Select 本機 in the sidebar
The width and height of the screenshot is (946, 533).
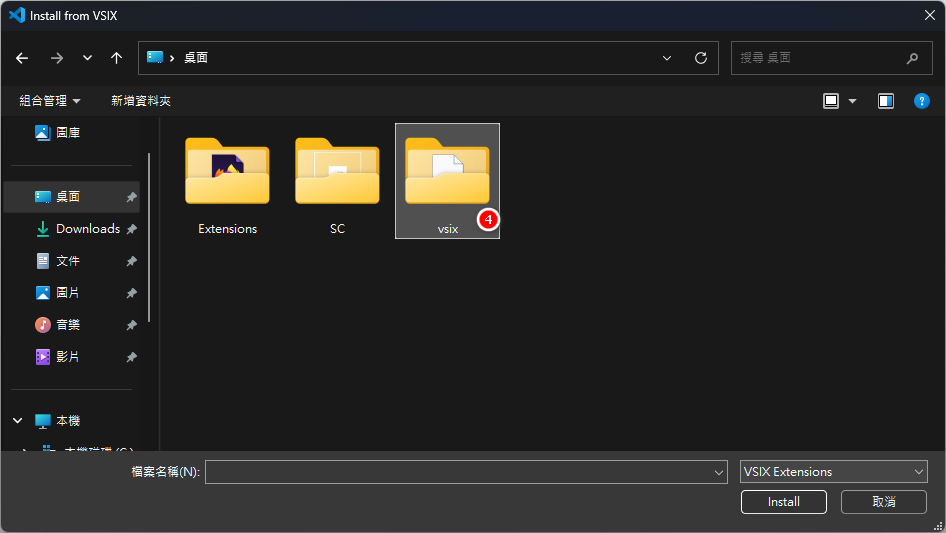coord(57,421)
